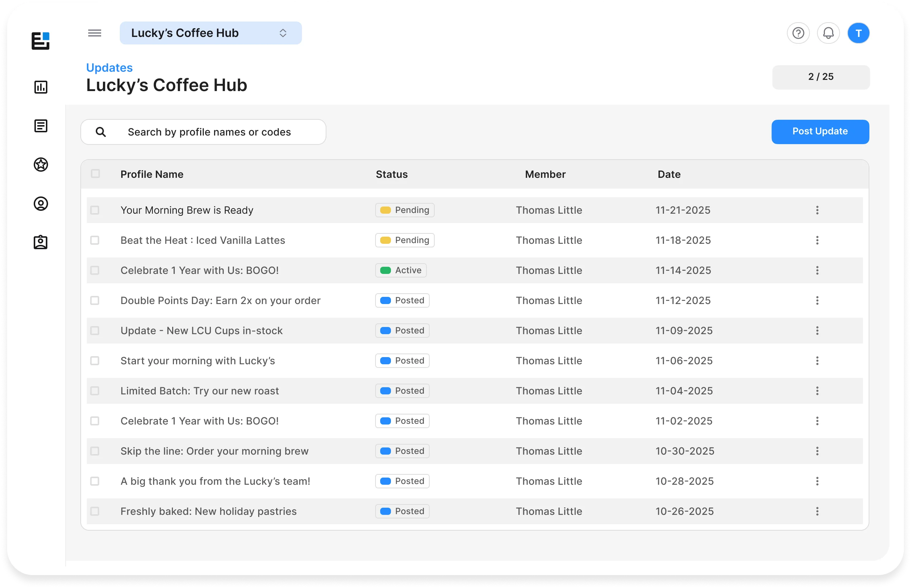Check the Start your morning with Lucky's row
911x588 pixels.
coord(95,361)
